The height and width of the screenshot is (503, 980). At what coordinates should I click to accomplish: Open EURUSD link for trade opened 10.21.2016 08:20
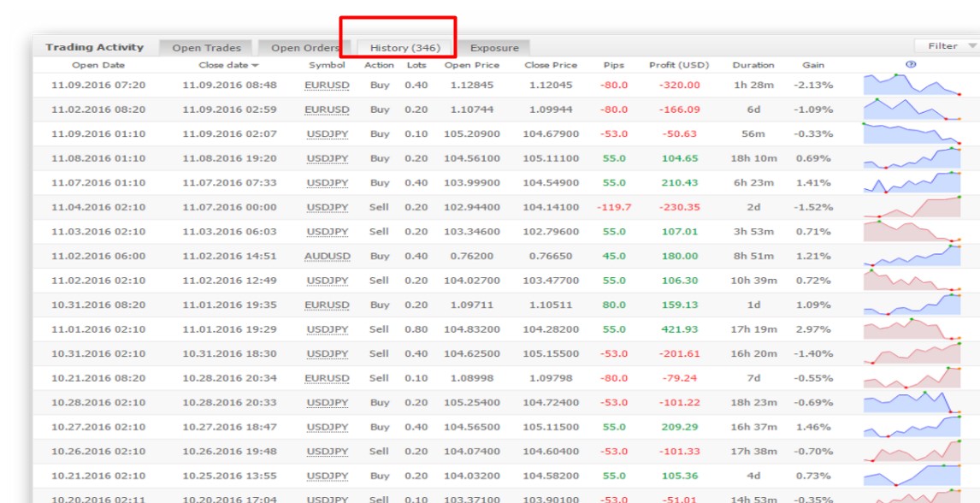point(327,378)
